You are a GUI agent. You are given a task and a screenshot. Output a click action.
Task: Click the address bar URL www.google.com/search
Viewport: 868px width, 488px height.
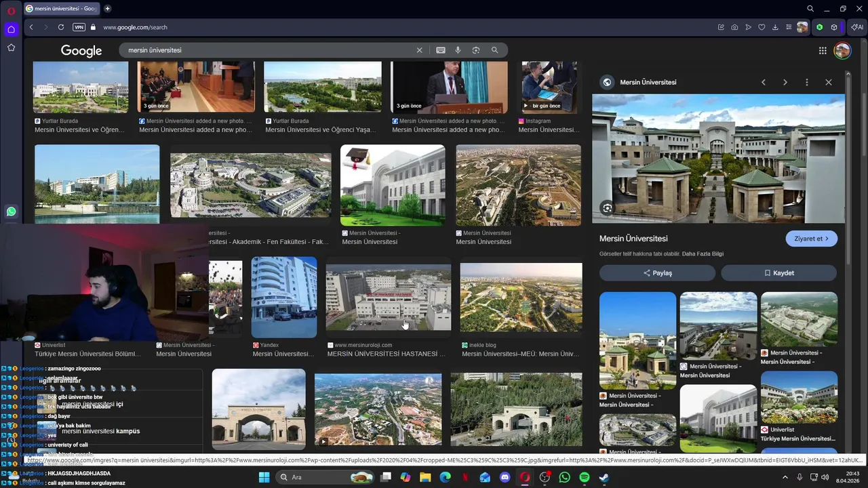pos(135,27)
